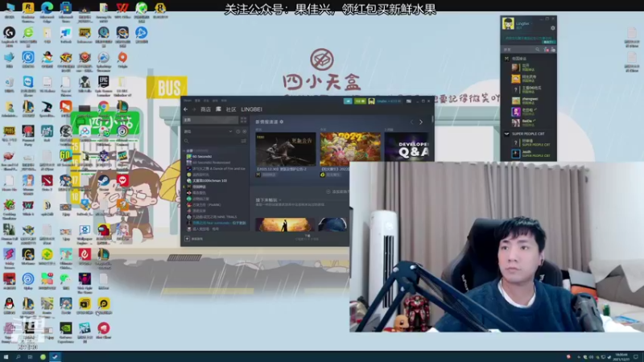Open Origin desktop shortcut
Screen dimensions: 644x362
tap(122, 57)
